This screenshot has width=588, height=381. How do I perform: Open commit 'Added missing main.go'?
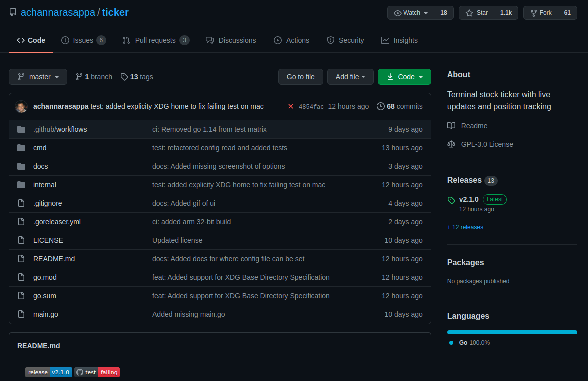[x=189, y=314]
